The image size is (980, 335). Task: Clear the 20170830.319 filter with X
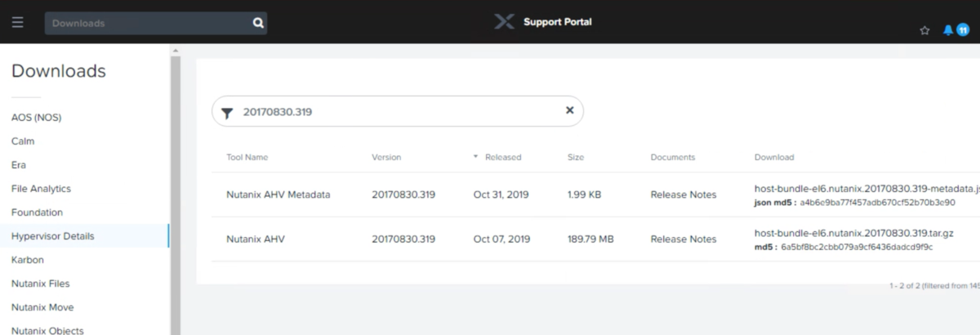570,110
